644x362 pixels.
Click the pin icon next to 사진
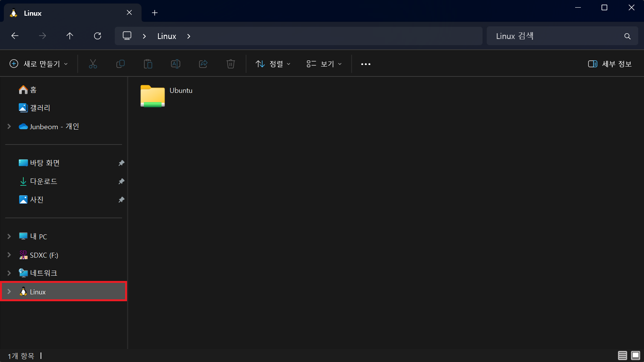121,200
